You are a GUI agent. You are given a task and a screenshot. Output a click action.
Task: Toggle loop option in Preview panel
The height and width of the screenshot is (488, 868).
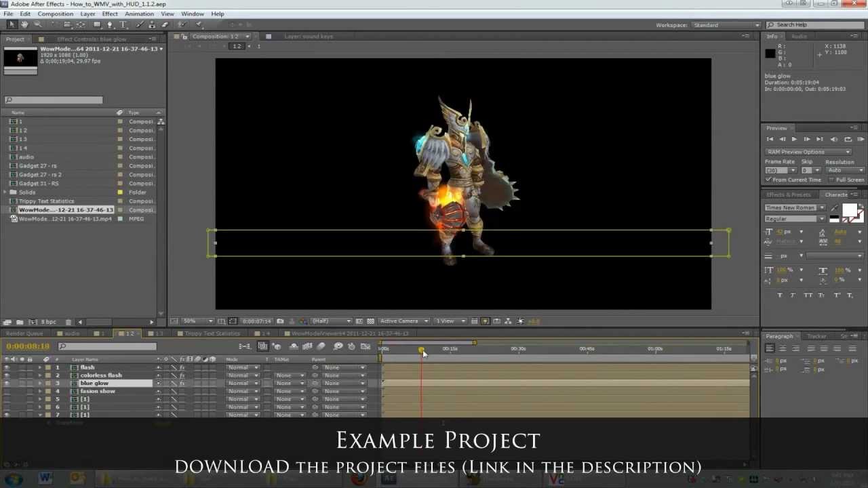(848, 139)
